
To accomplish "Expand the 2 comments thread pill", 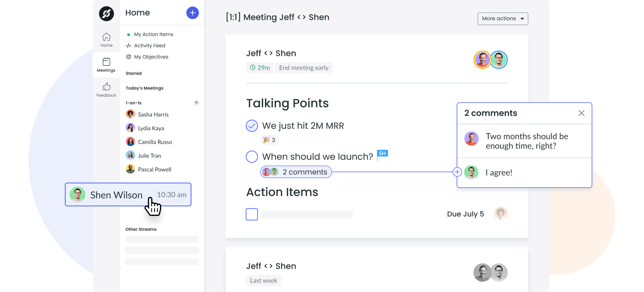I will tap(296, 172).
